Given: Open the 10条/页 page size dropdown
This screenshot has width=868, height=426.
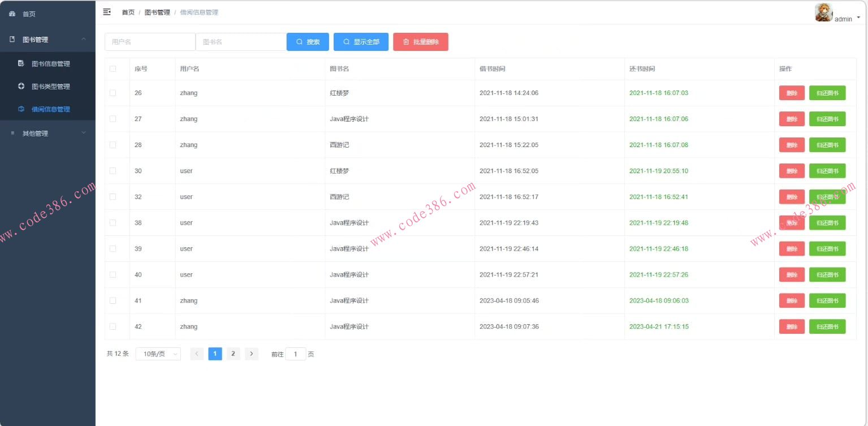Looking at the screenshot, I should point(158,354).
